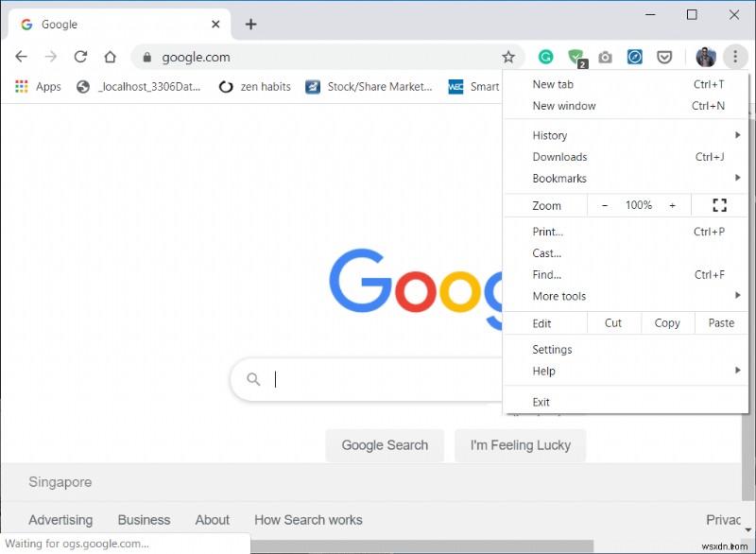Open the Chrome profile avatar
This screenshot has width=756, height=554.
706,57
